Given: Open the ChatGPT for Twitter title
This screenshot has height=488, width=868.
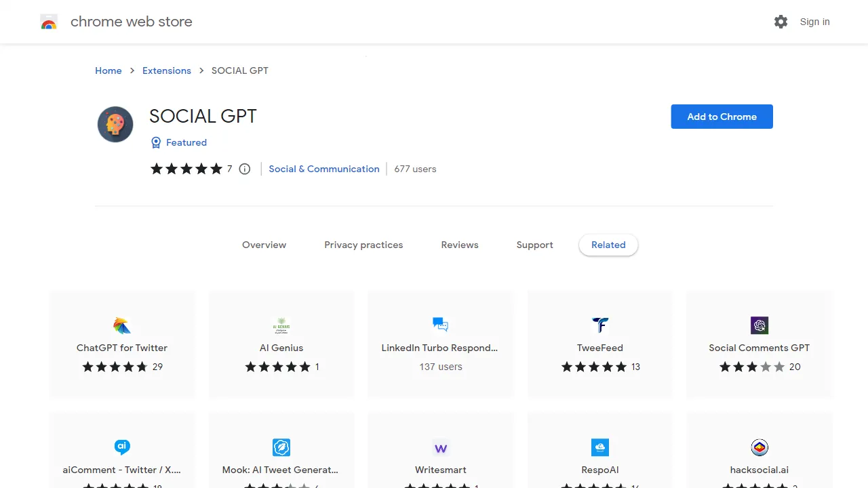Looking at the screenshot, I should pos(122,348).
